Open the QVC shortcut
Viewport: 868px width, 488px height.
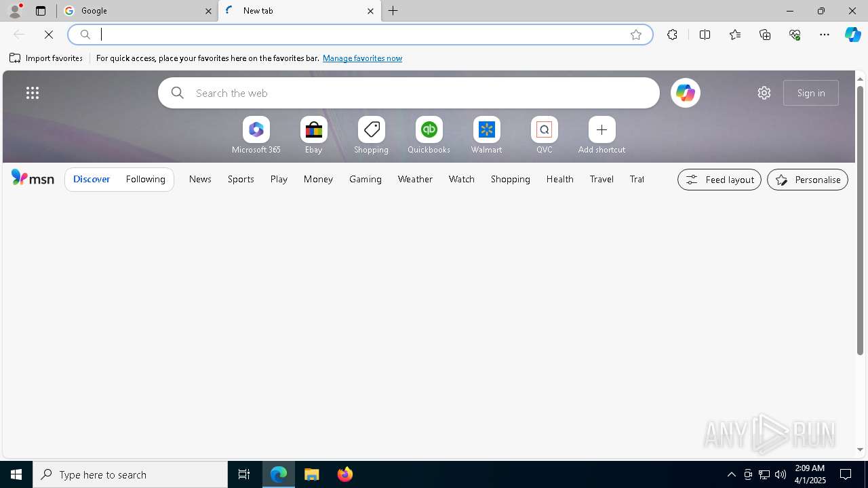(x=544, y=136)
